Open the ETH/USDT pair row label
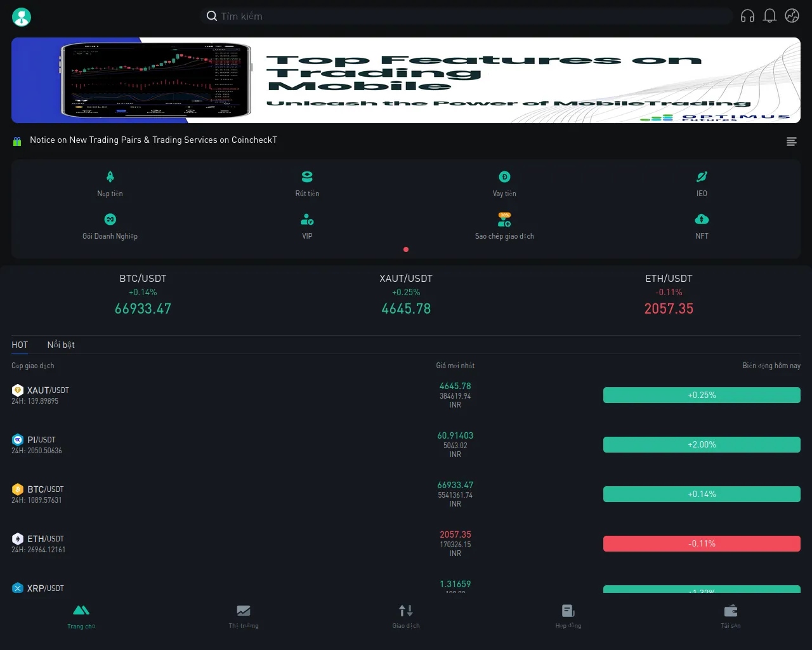 coord(46,539)
